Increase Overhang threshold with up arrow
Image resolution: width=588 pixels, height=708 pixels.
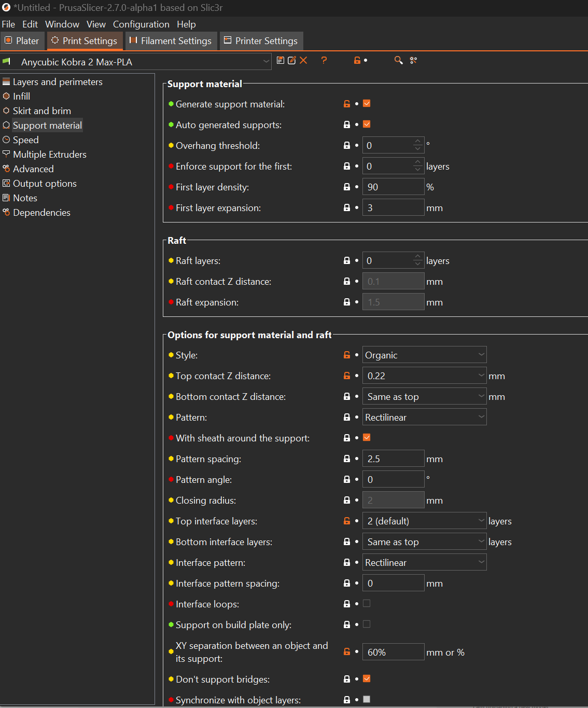(418, 142)
